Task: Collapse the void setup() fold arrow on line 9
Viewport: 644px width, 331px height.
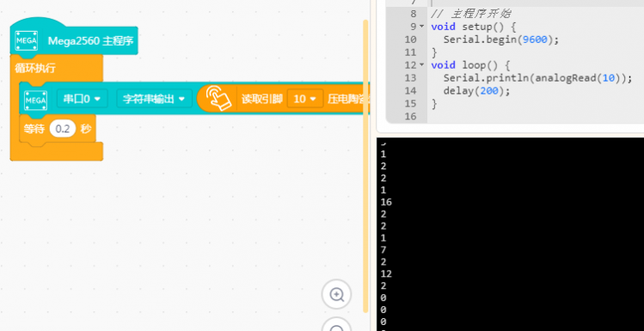Action: [422, 27]
